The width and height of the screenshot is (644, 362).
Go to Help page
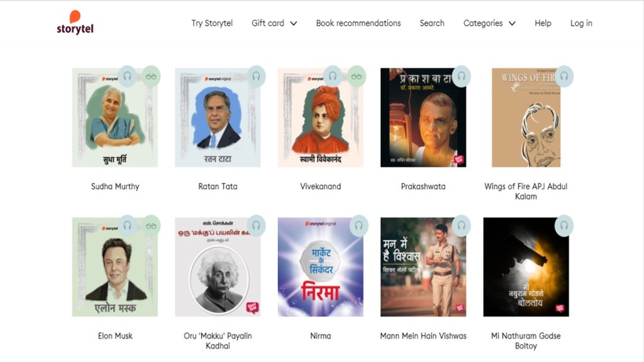[543, 23]
